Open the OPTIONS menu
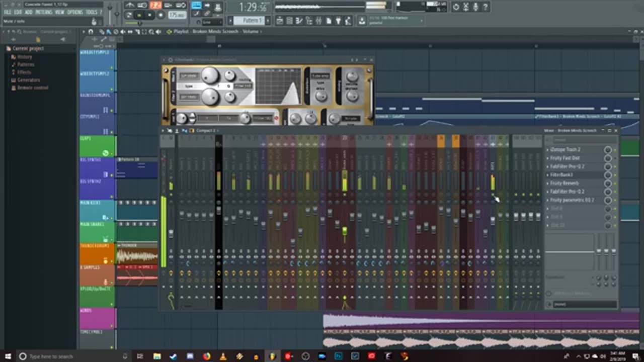 point(75,12)
